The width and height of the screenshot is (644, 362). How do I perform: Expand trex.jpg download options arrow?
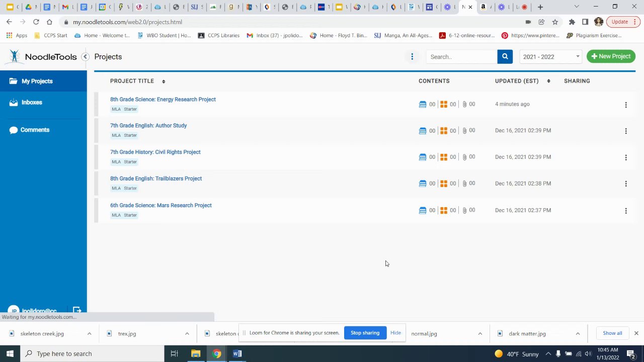coord(187,334)
